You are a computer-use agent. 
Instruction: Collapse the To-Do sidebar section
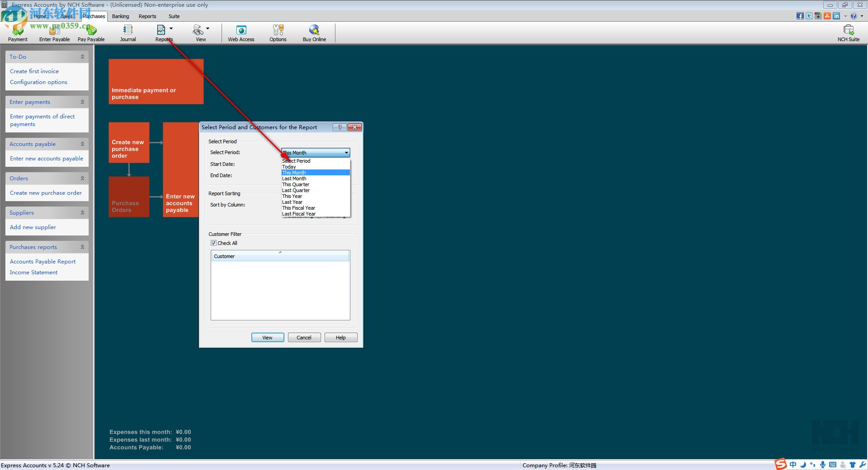click(x=82, y=57)
